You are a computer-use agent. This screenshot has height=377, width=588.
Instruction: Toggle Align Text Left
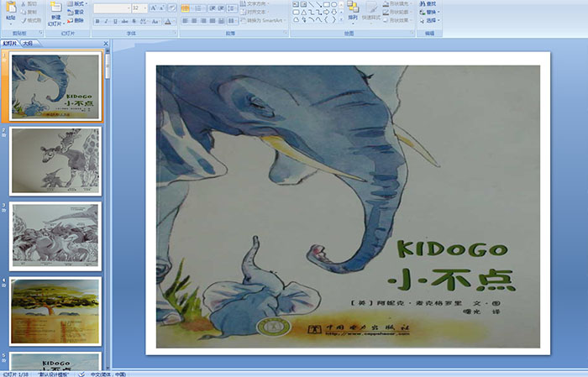[186, 21]
